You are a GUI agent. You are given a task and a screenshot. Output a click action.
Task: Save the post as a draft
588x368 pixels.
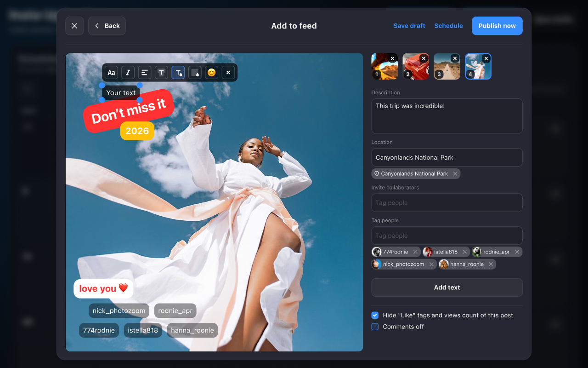click(409, 26)
